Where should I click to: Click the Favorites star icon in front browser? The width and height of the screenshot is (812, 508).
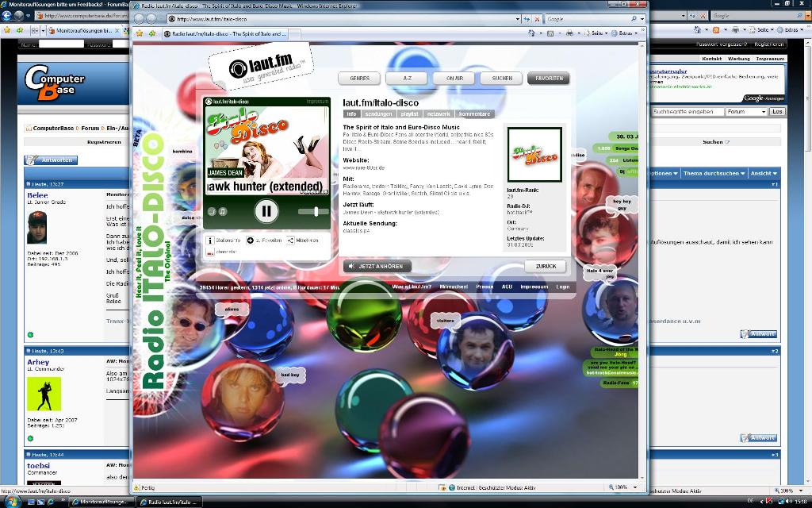pyautogui.click(x=140, y=33)
